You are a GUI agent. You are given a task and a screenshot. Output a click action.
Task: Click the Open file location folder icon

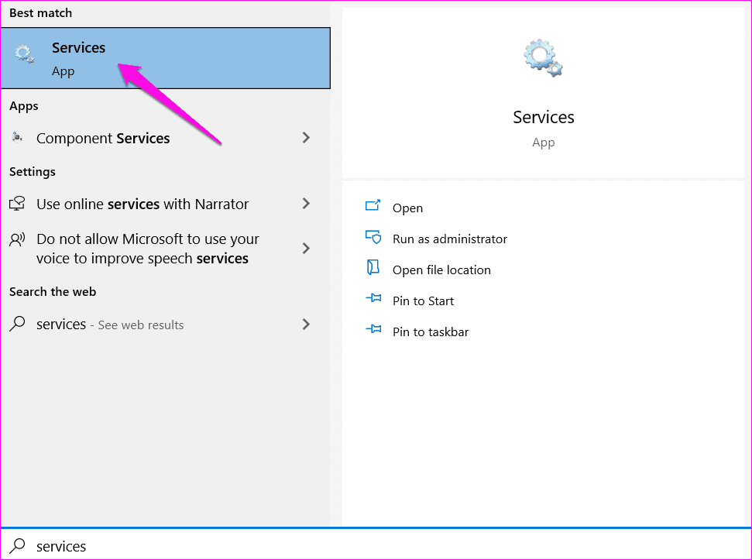point(373,267)
